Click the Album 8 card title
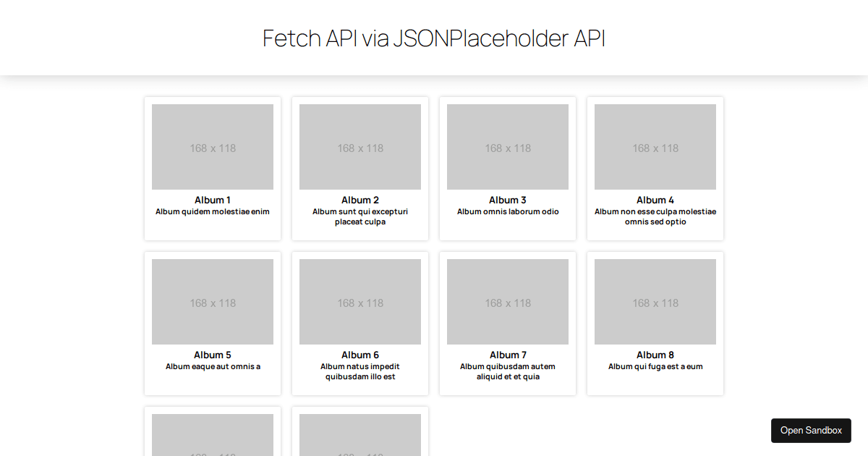868x456 pixels. [655, 355]
